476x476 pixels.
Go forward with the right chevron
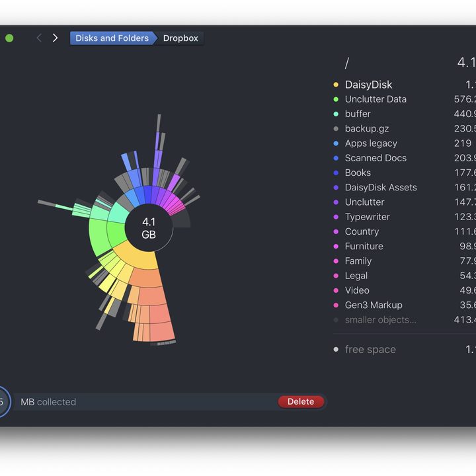[55, 38]
